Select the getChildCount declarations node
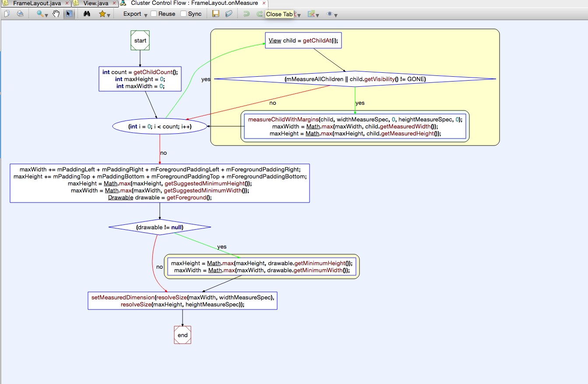Viewport: 588px width, 384px height. pos(140,79)
